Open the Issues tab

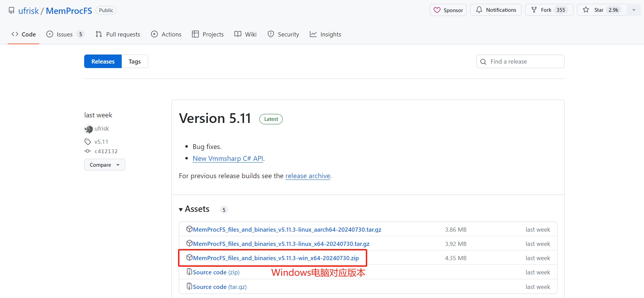(x=65, y=34)
